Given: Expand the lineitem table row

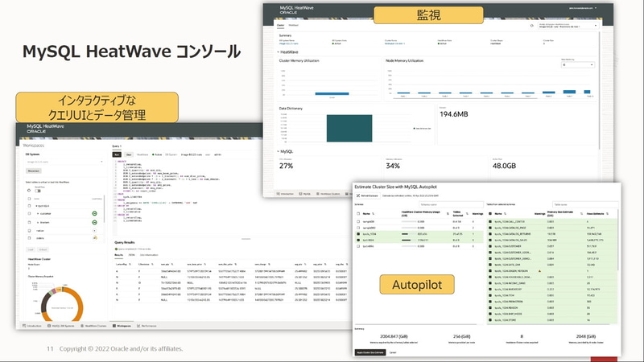Looking at the screenshot, I should 38,222.
